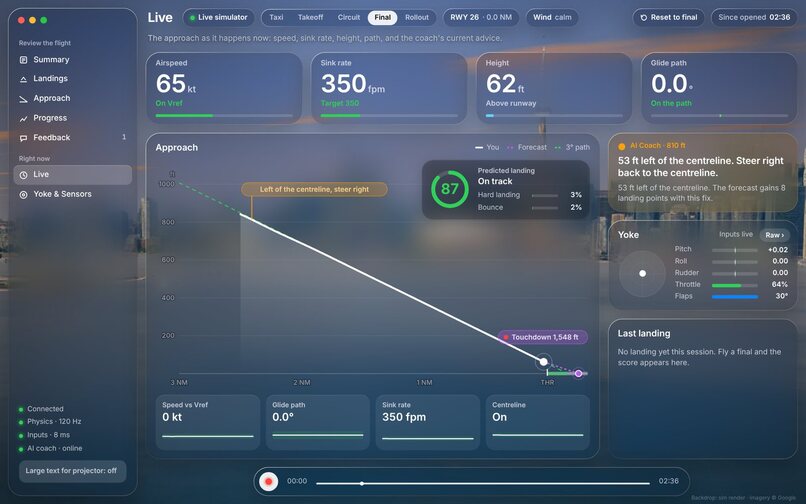Click the current aircraft position dot on chart
Screen dimensions: 806x504
(x=543, y=362)
